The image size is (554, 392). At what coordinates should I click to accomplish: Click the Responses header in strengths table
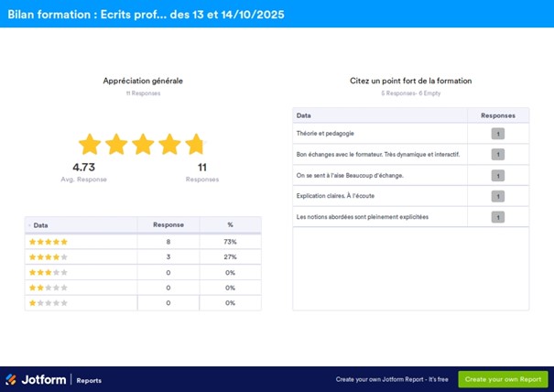coord(497,116)
